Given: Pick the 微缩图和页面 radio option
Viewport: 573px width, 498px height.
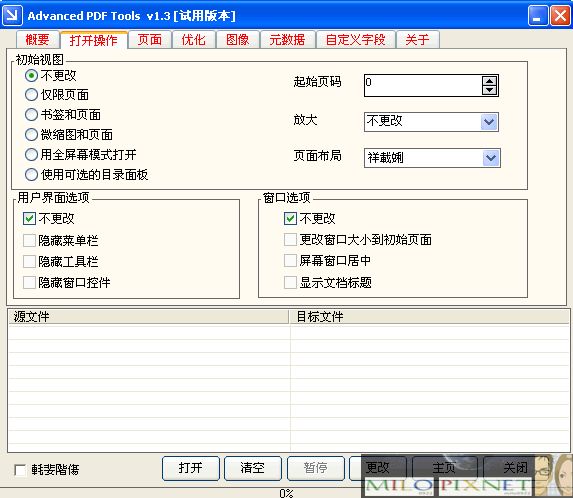Looking at the screenshot, I should coord(31,134).
